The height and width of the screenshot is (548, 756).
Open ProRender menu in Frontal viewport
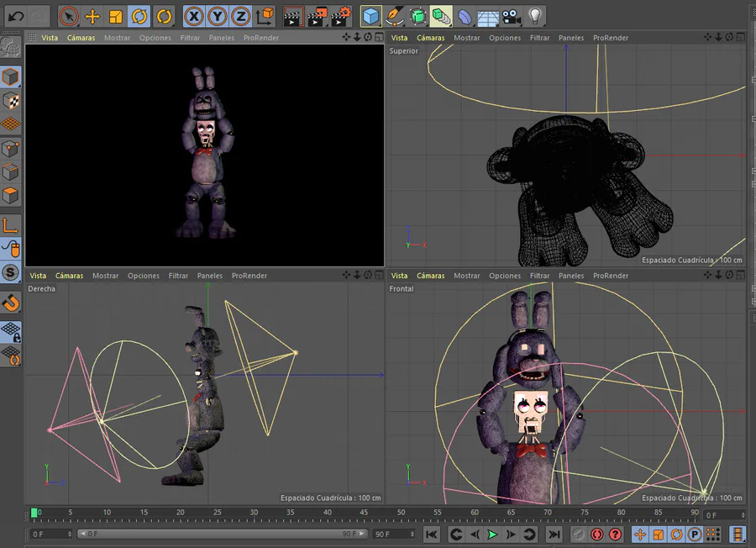click(x=611, y=276)
